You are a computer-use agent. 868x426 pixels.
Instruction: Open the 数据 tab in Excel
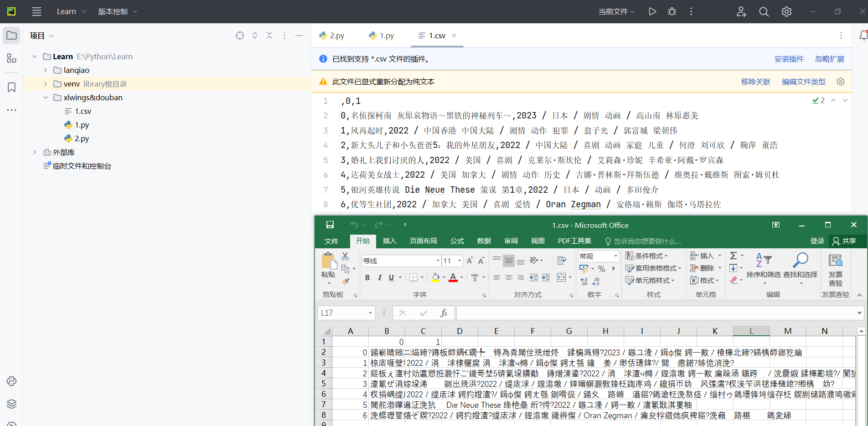pyautogui.click(x=484, y=241)
